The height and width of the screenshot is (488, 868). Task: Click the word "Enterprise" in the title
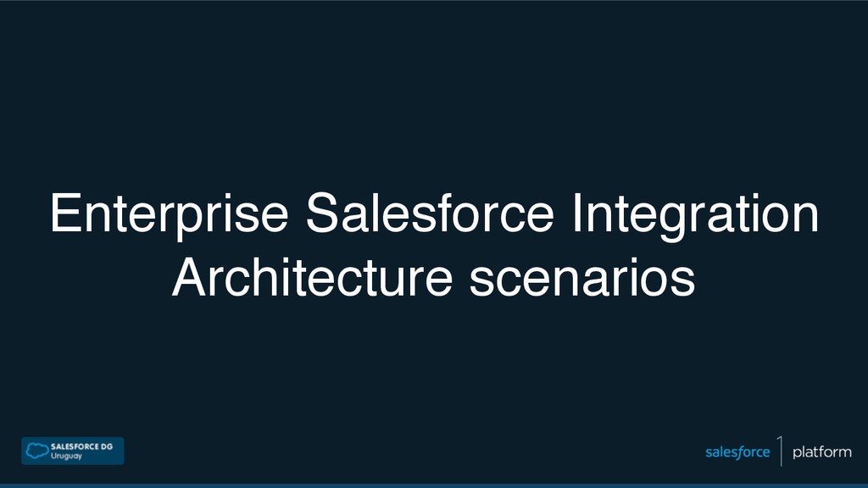pyautogui.click(x=170, y=214)
